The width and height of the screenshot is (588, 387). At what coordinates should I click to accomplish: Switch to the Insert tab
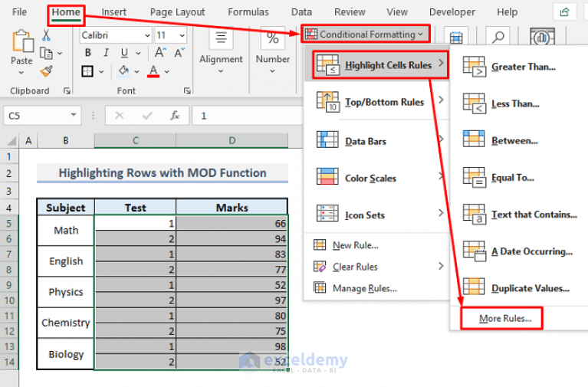pyautogui.click(x=114, y=12)
